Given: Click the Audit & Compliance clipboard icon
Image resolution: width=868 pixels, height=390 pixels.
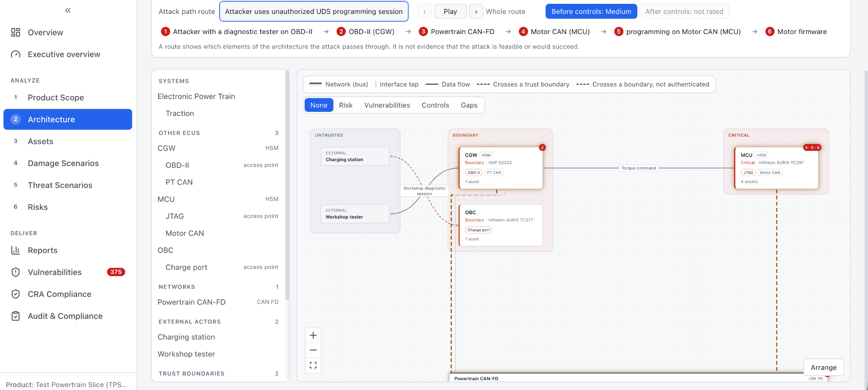Looking at the screenshot, I should pos(16,316).
